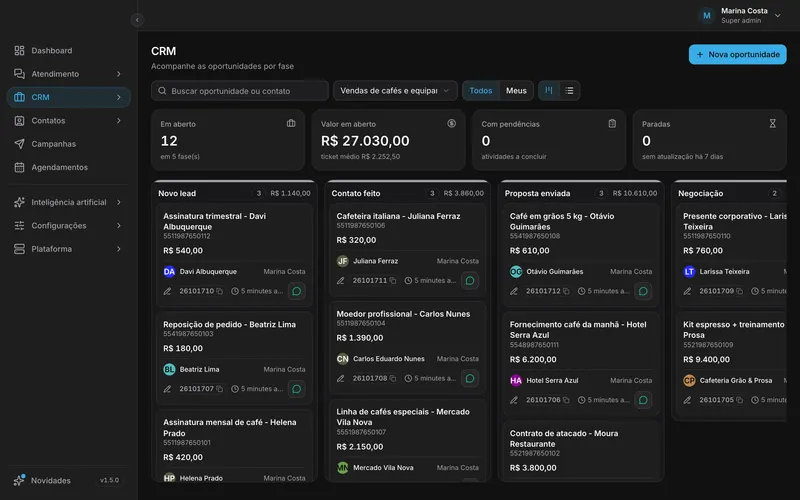Select the Todos filter toggle
This screenshot has height=500, width=800.
(x=481, y=91)
